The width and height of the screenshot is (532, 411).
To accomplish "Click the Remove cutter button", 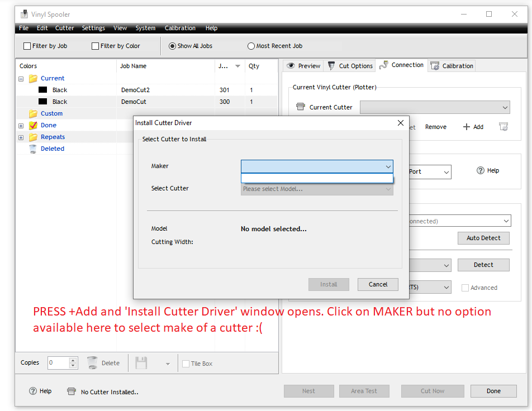I will pyautogui.click(x=436, y=127).
